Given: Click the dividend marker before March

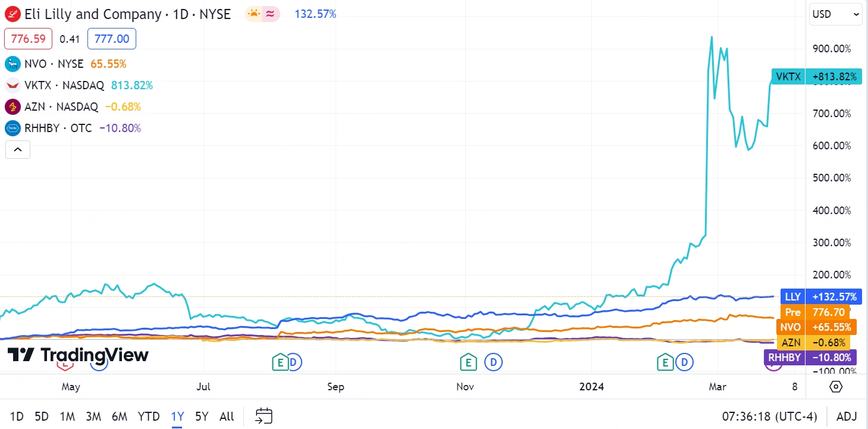Looking at the screenshot, I should [685, 361].
